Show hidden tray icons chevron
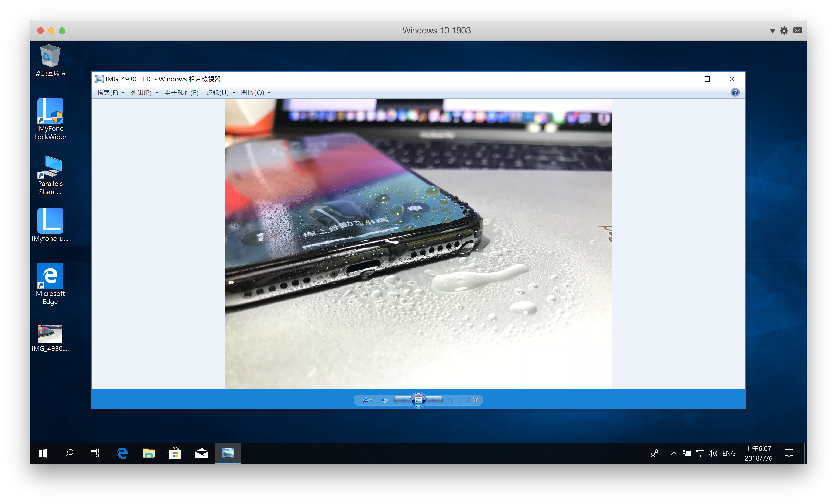This screenshot has height=504, width=837. tap(674, 453)
